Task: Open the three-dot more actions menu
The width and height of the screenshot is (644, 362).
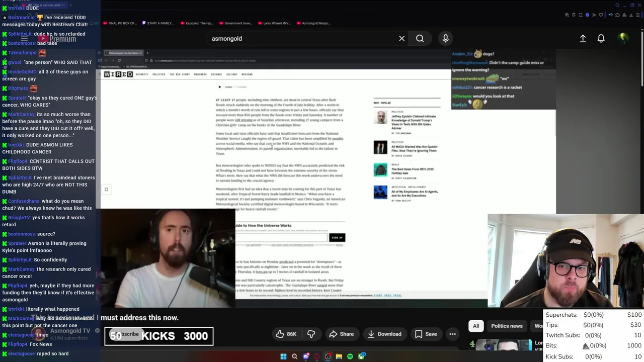Action: pyautogui.click(x=452, y=334)
